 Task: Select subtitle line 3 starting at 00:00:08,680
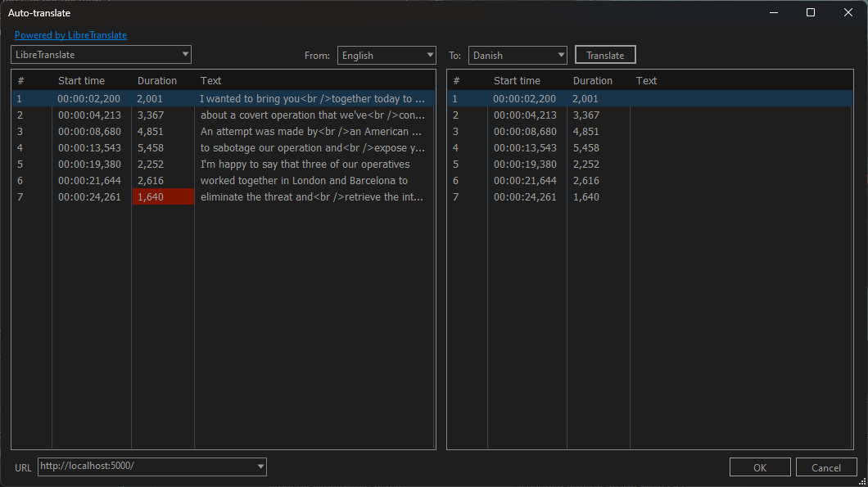coord(246,131)
